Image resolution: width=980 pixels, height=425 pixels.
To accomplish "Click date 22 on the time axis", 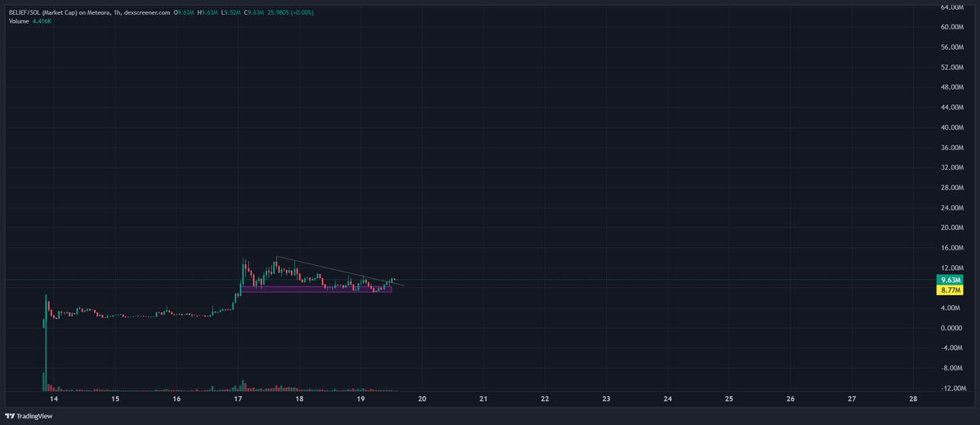I will [x=545, y=400].
